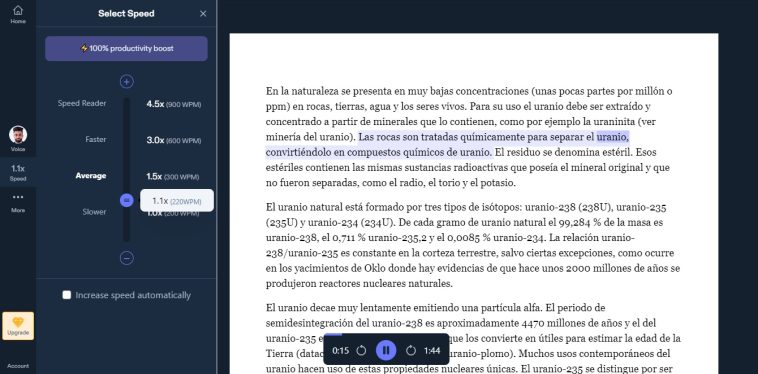Go to Home in sidebar
This screenshot has height=374, width=758.
(18, 14)
